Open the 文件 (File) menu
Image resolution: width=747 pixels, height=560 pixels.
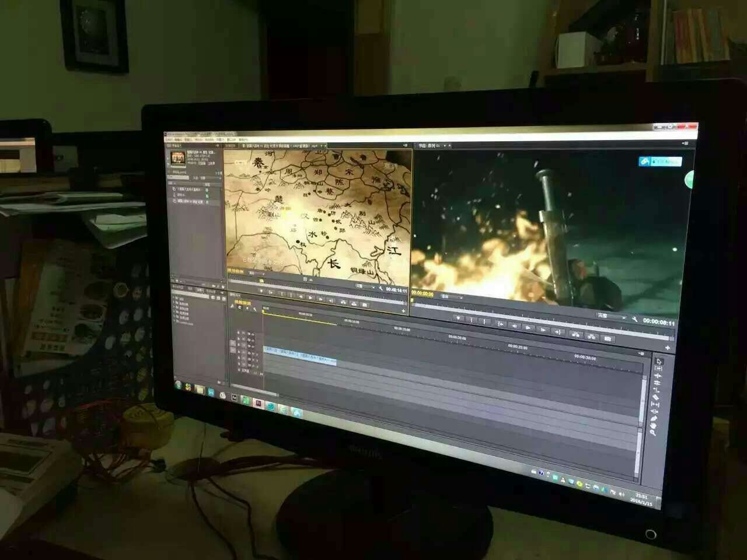(x=169, y=139)
